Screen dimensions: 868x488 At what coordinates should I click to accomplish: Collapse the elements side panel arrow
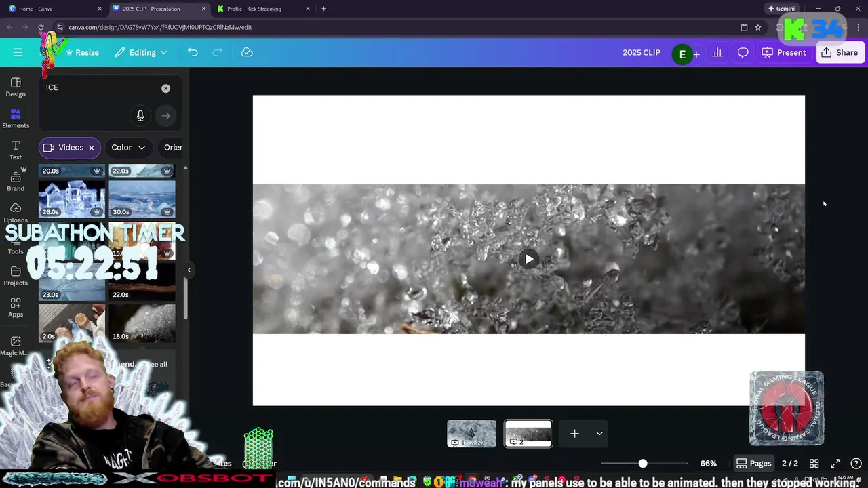189,270
